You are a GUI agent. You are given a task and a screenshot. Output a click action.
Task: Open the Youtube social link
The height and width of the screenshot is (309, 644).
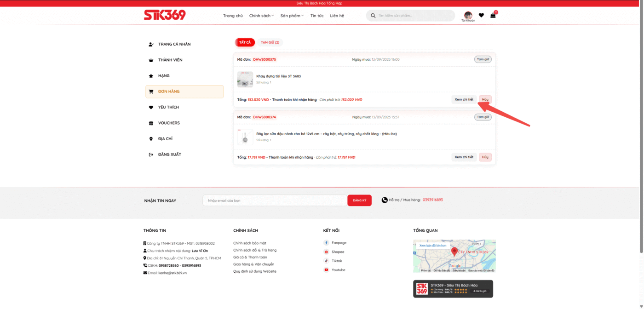(x=338, y=270)
